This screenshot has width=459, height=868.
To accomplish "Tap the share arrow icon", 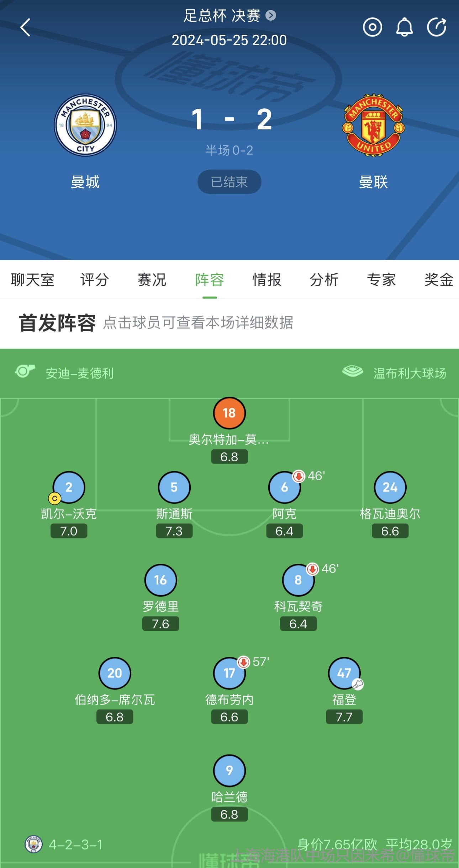I will 437,27.
